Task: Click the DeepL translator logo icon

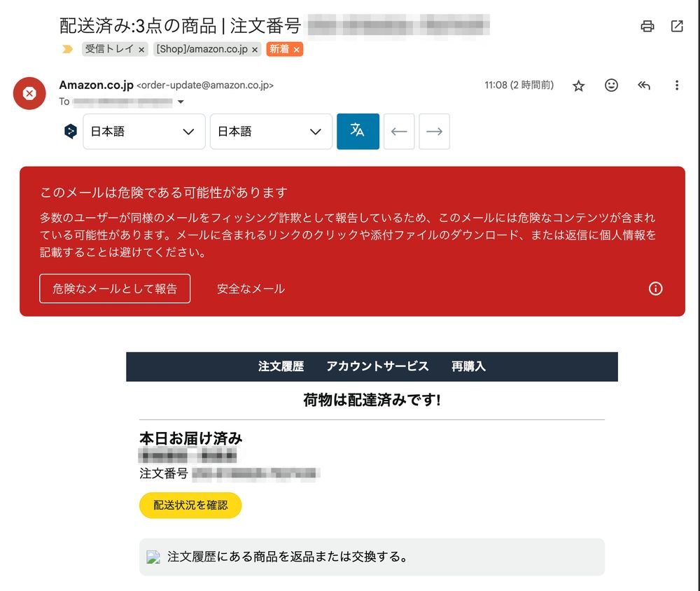Action: pyautogui.click(x=70, y=132)
